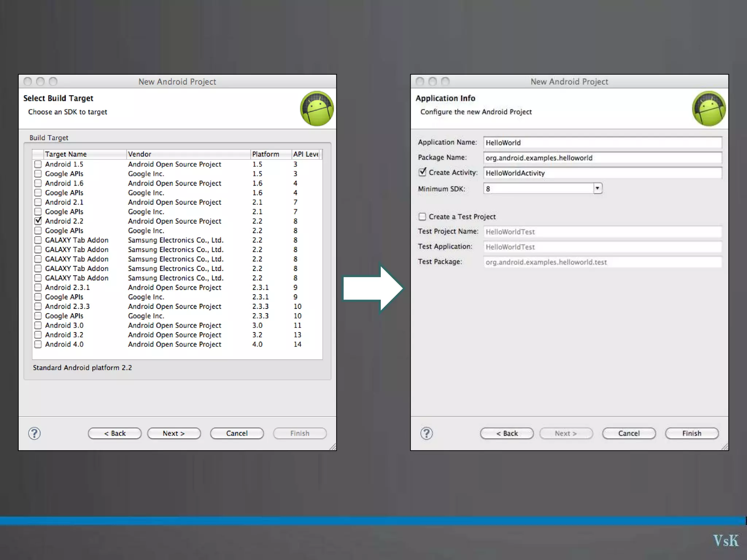Click the Package Name input field
The height and width of the screenshot is (560, 747).
click(603, 158)
